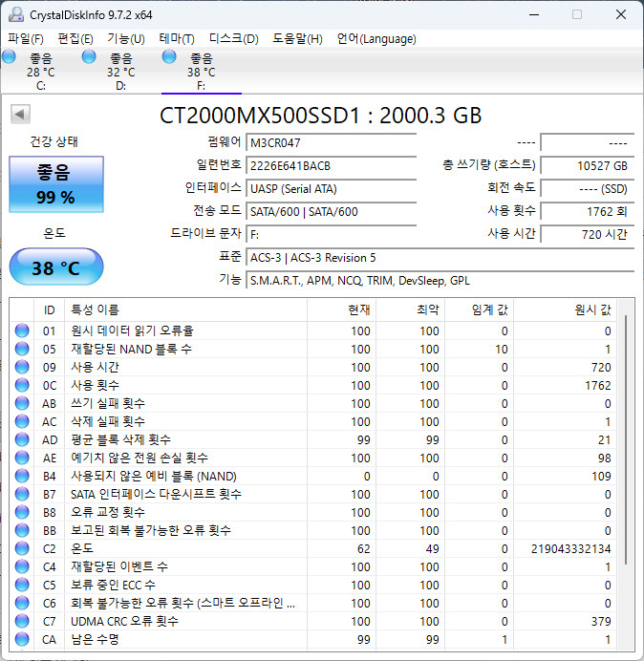Click the power on hours value 720 시간
644x661 pixels.
[587, 234]
